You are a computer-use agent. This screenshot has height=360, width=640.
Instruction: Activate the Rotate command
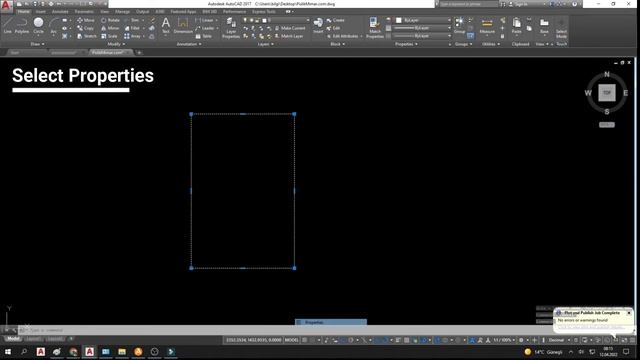tap(110, 20)
